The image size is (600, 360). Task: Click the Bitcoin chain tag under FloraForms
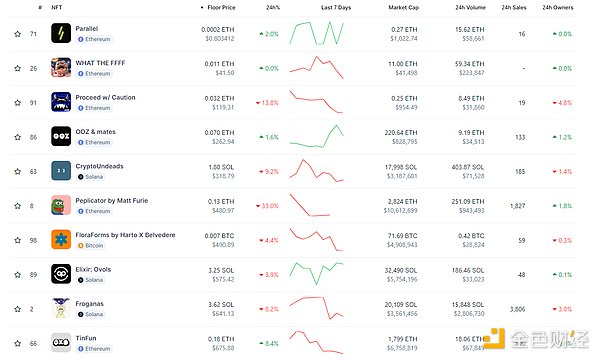pos(91,245)
